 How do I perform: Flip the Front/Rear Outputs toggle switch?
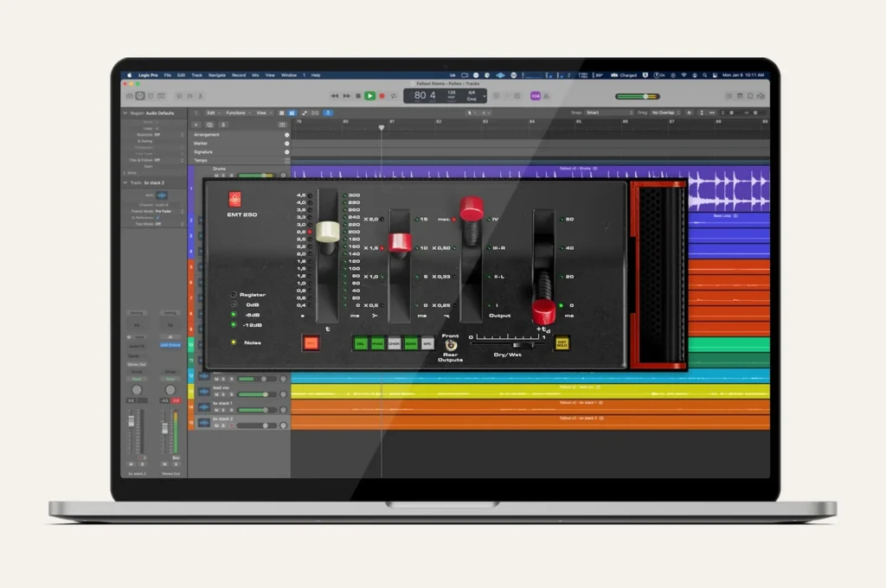click(x=450, y=345)
